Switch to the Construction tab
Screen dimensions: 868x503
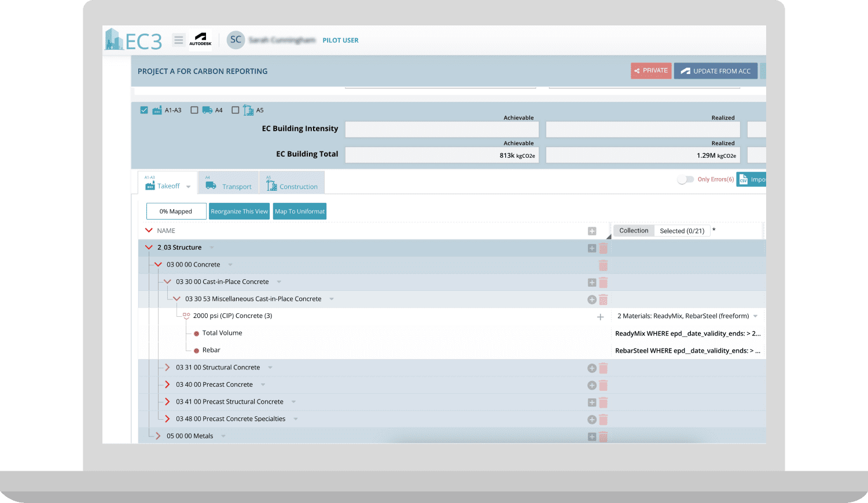pyautogui.click(x=292, y=183)
